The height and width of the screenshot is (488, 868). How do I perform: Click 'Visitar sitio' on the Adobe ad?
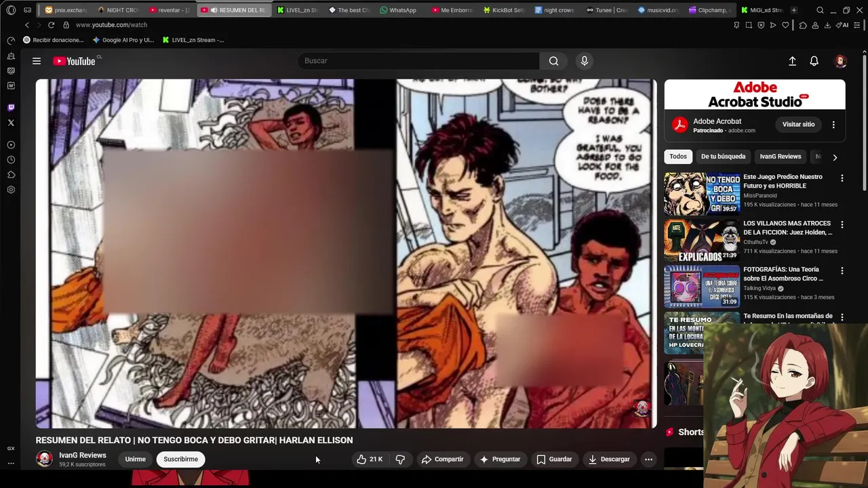[x=798, y=125]
